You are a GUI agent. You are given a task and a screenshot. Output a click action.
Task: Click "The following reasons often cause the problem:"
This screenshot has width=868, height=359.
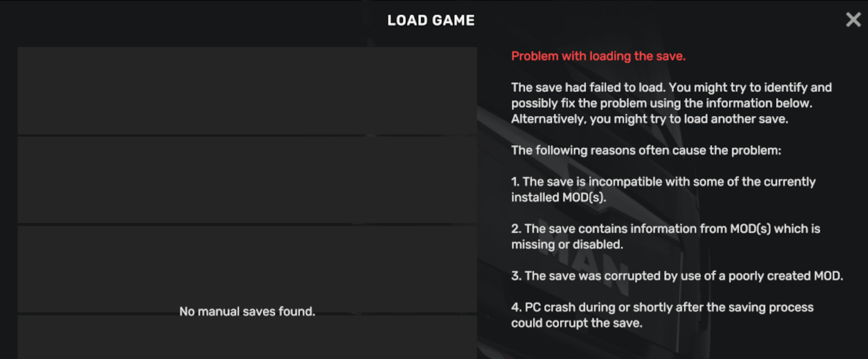click(x=646, y=151)
